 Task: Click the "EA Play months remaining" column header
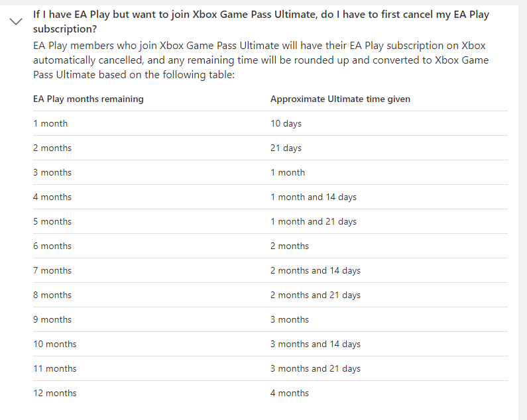(88, 99)
